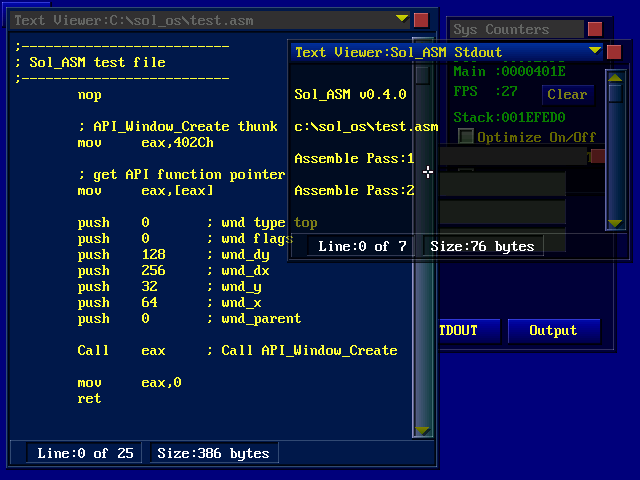Open dropdown arrow in test.asm viewer title bar

pos(402,18)
